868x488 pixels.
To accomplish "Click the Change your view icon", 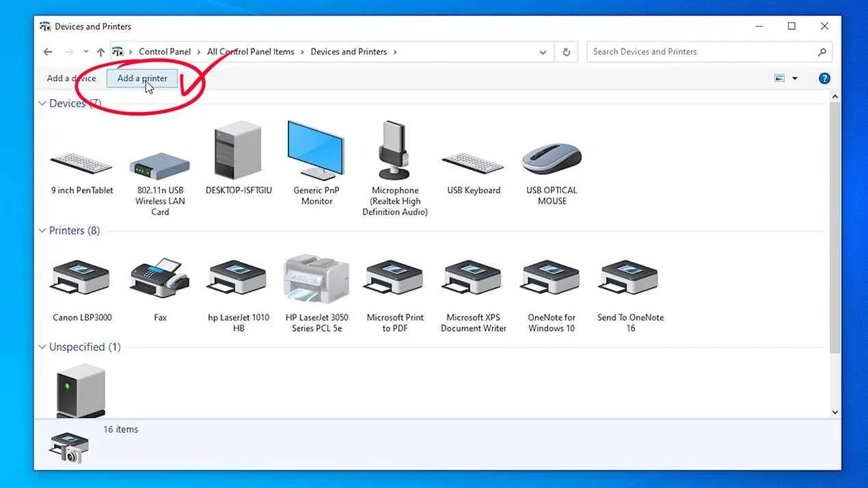I will pos(779,78).
